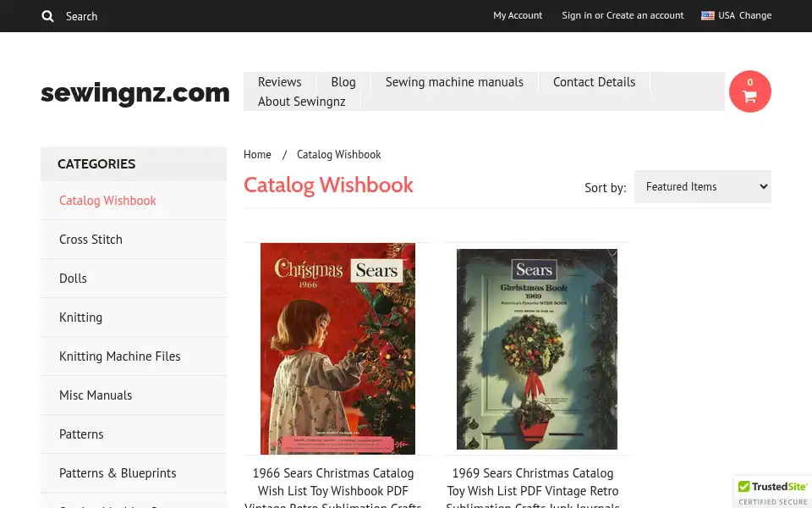Screen dimensions: 812x508
Task: Click the USA flag icon
Action: pos(707,15)
